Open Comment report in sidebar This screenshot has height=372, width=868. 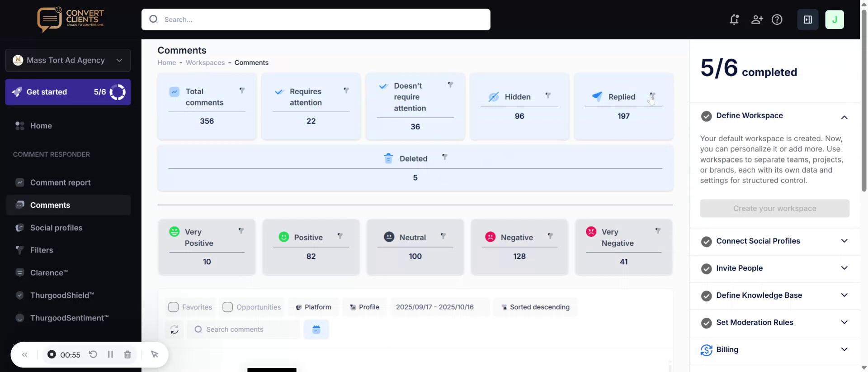click(x=60, y=182)
